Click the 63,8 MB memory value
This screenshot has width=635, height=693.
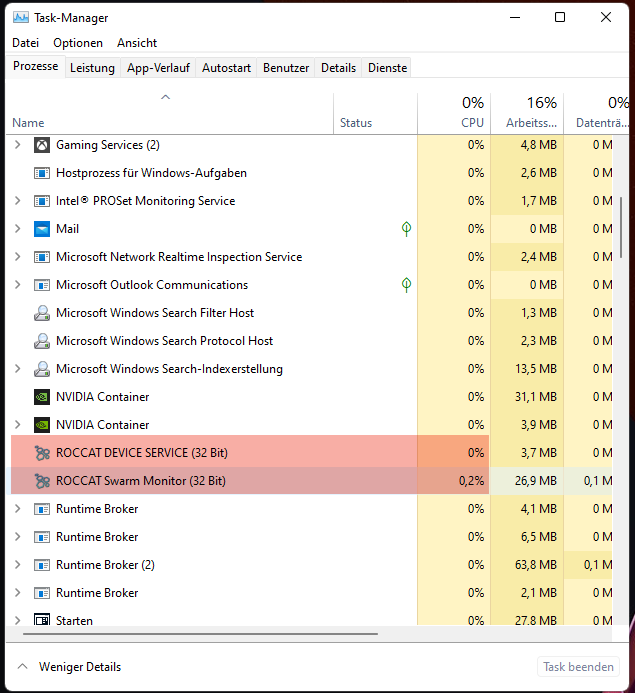[x=536, y=565]
